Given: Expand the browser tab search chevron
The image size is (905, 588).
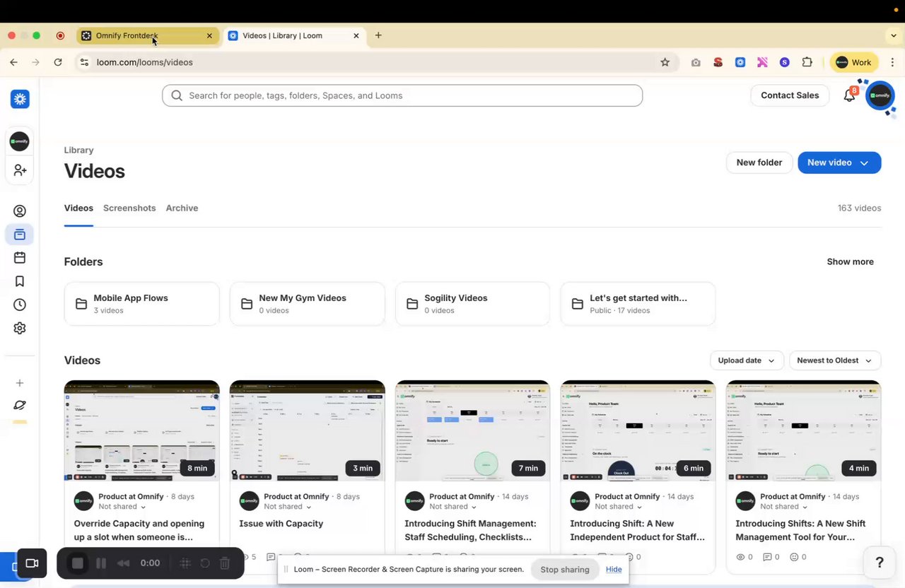Looking at the screenshot, I should 894,35.
